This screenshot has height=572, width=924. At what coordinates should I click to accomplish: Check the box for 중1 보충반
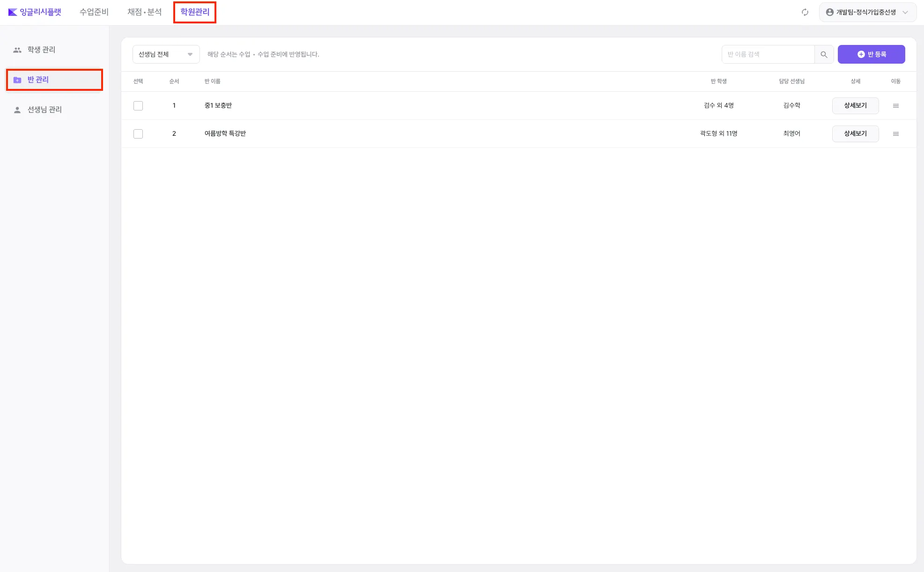(138, 106)
